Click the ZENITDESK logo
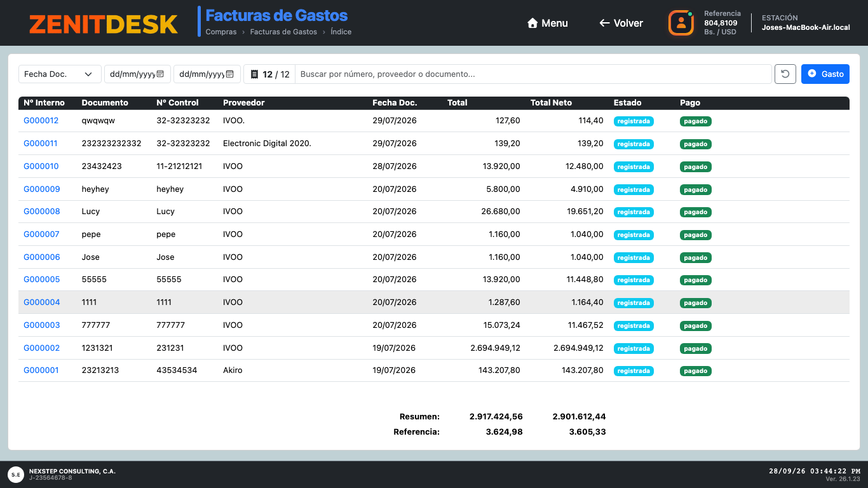 pyautogui.click(x=103, y=24)
